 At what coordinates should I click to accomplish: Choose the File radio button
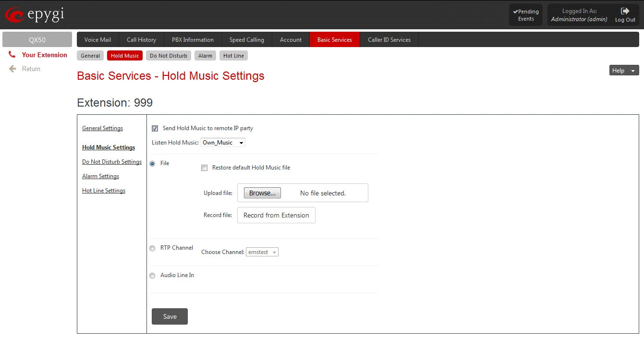coord(152,164)
